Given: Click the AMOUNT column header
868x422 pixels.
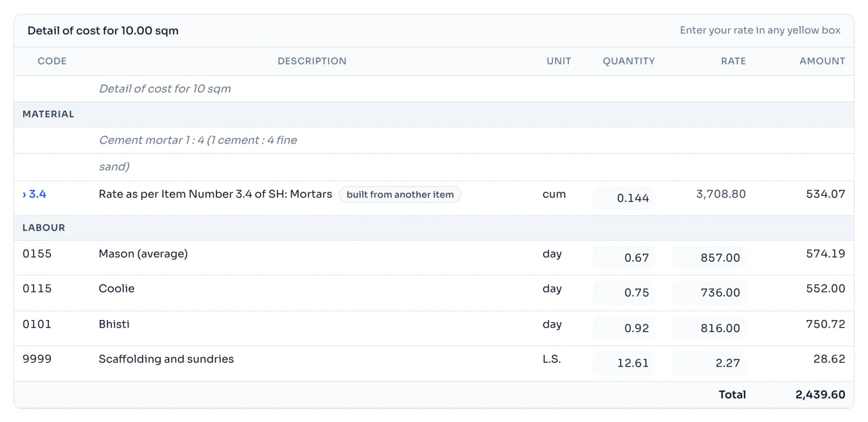Looking at the screenshot, I should (822, 61).
